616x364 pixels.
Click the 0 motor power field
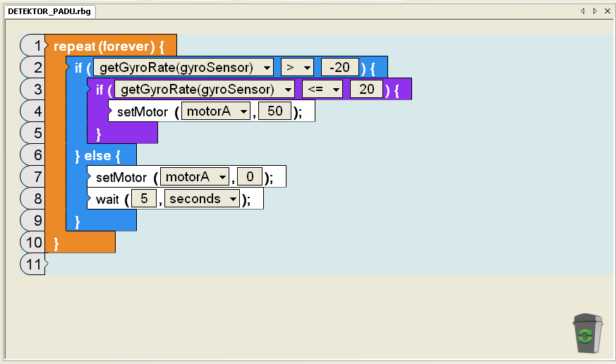click(x=250, y=176)
